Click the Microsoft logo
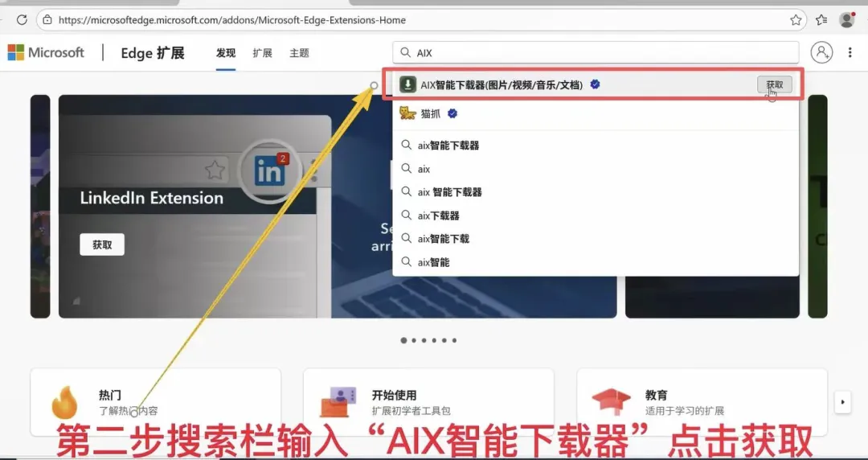The width and height of the screenshot is (868, 460). (46, 52)
